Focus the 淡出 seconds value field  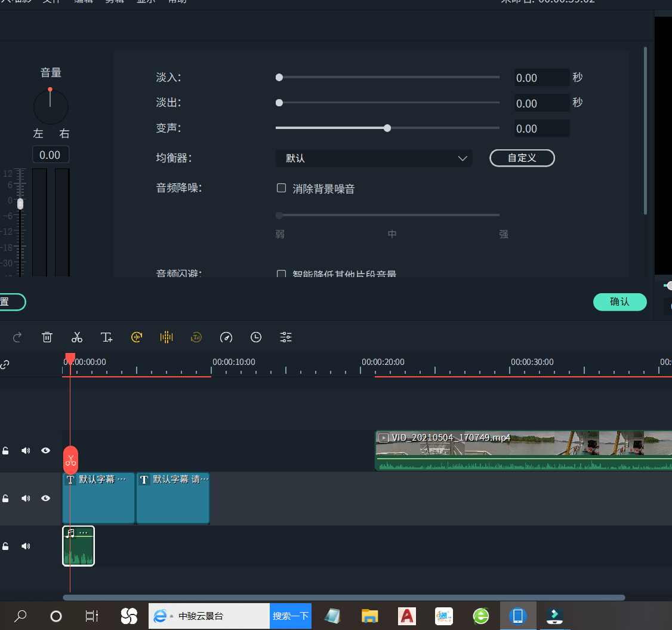pyautogui.click(x=542, y=103)
